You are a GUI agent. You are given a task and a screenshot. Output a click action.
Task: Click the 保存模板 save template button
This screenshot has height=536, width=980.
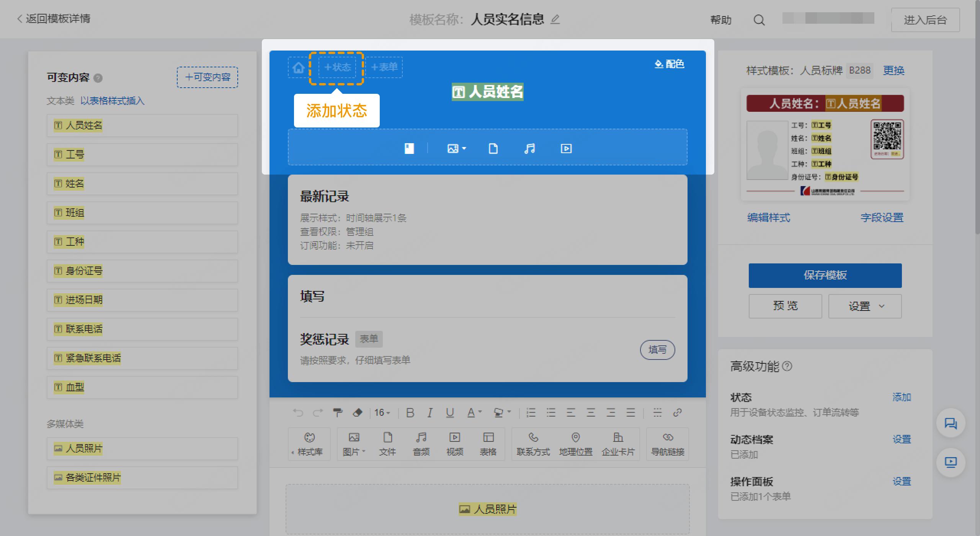tap(825, 275)
